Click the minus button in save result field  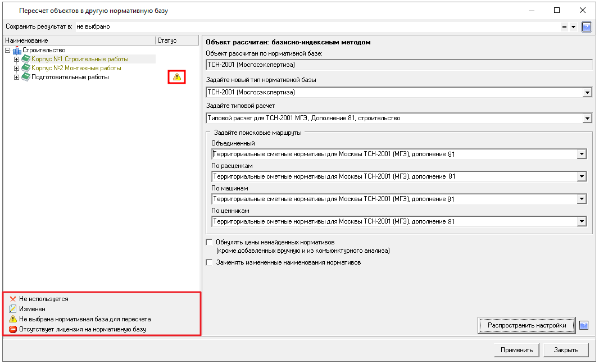tap(564, 27)
